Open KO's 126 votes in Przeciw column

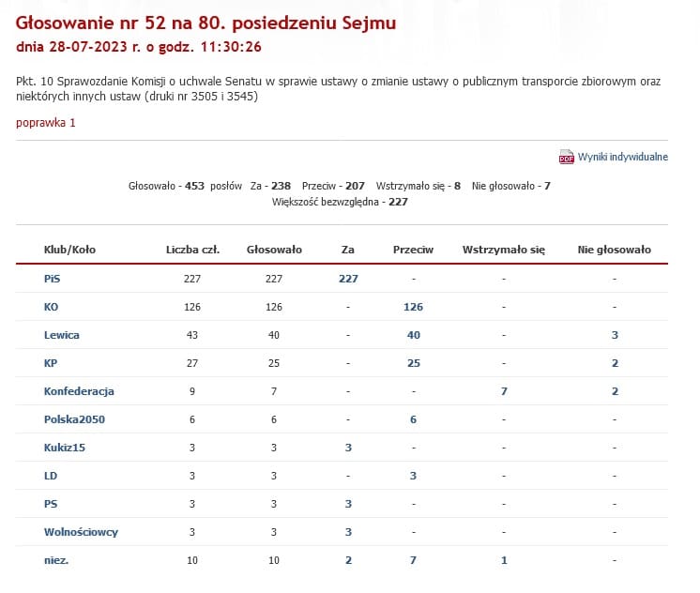pos(413,307)
